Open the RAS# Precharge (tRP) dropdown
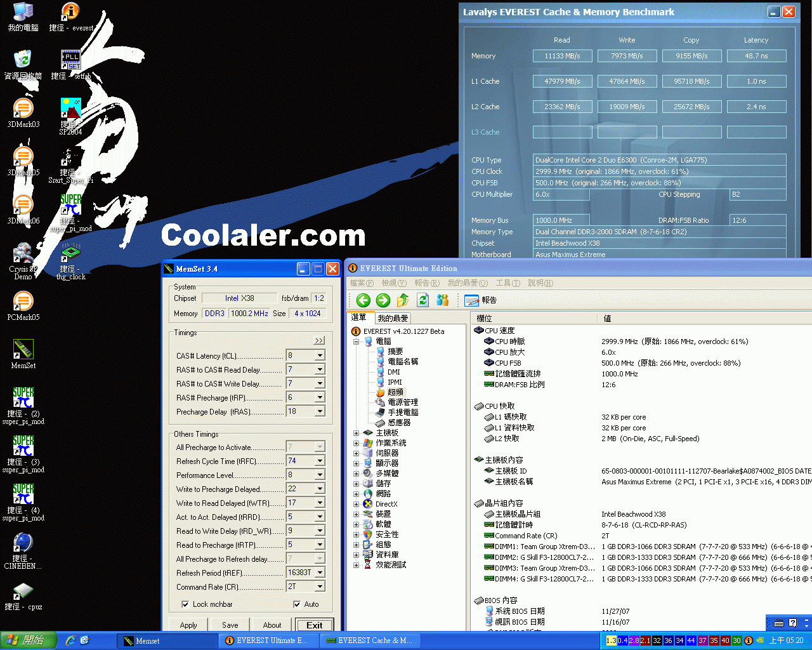This screenshot has width=812, height=650. pos(320,397)
